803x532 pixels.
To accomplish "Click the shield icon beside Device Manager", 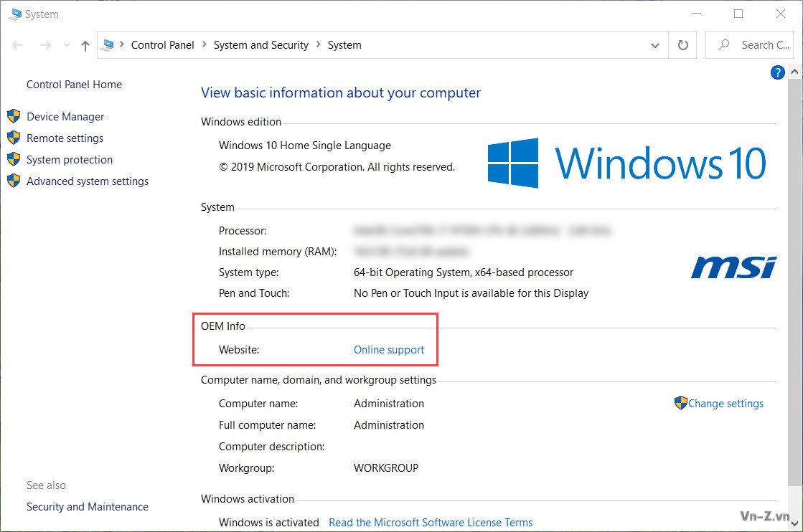I will tap(14, 116).
